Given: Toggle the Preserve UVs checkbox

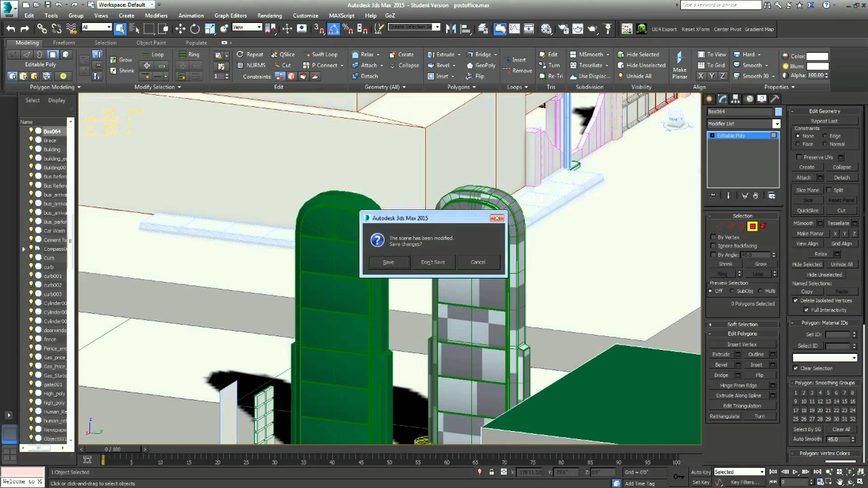Looking at the screenshot, I should tap(799, 157).
